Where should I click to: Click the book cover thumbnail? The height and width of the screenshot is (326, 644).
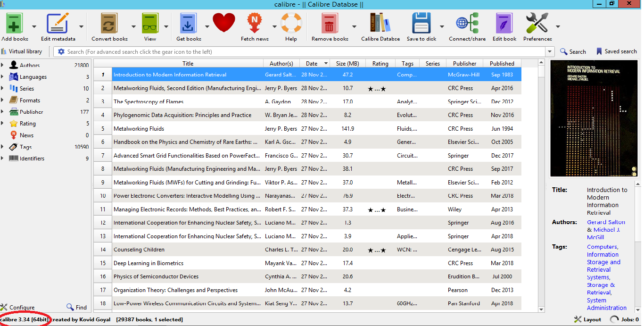[593, 118]
